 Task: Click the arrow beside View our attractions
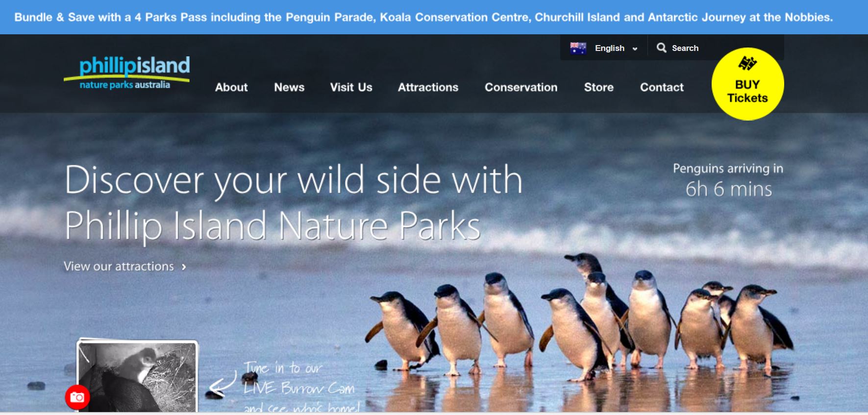tap(184, 267)
